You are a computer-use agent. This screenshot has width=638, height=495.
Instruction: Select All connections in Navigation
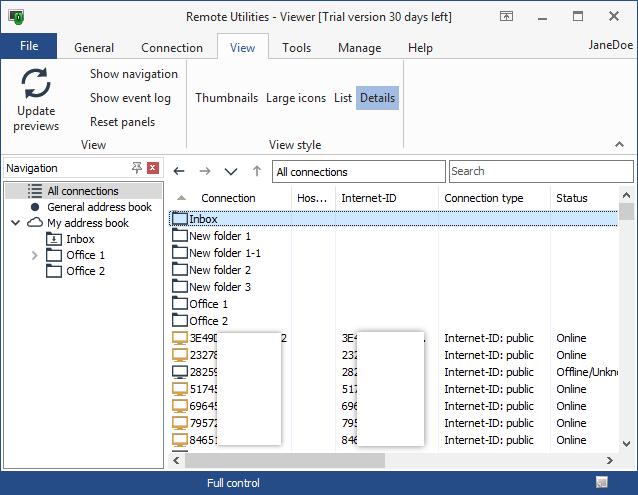pos(83,191)
